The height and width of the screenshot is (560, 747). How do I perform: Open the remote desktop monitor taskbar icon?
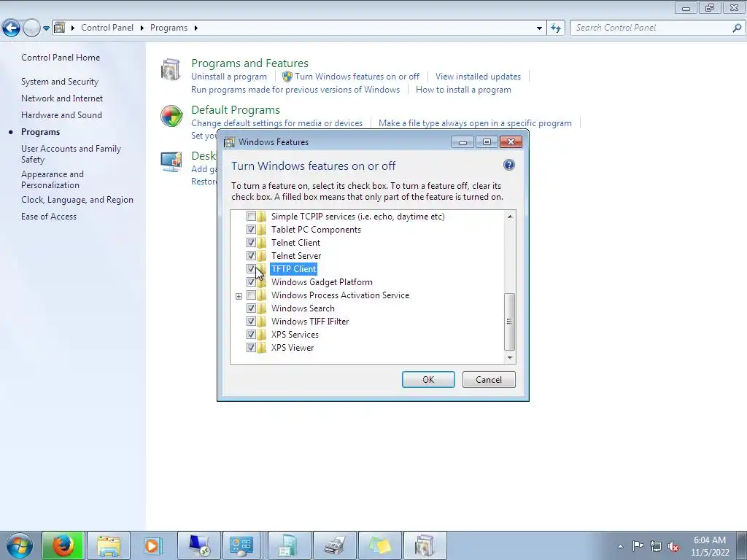(x=198, y=545)
